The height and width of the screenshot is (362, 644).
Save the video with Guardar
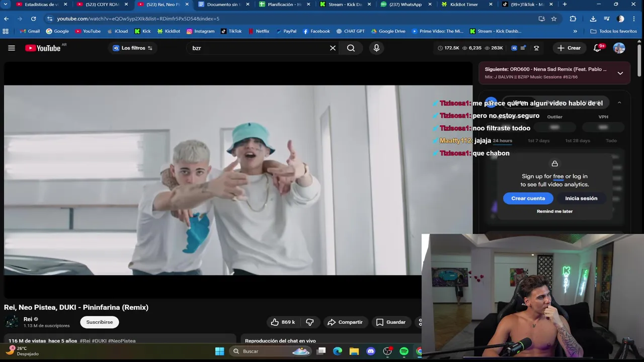(x=391, y=322)
